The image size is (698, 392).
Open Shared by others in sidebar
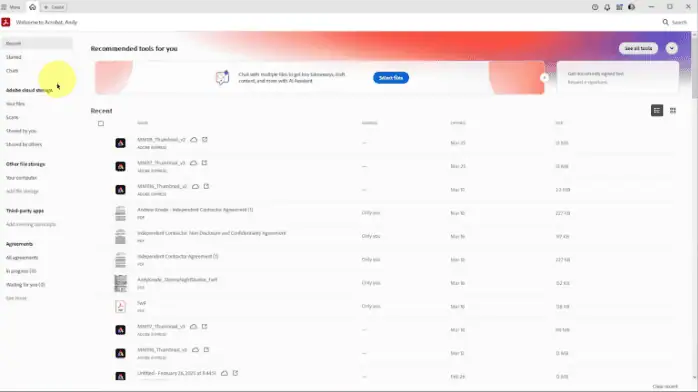[x=24, y=145]
